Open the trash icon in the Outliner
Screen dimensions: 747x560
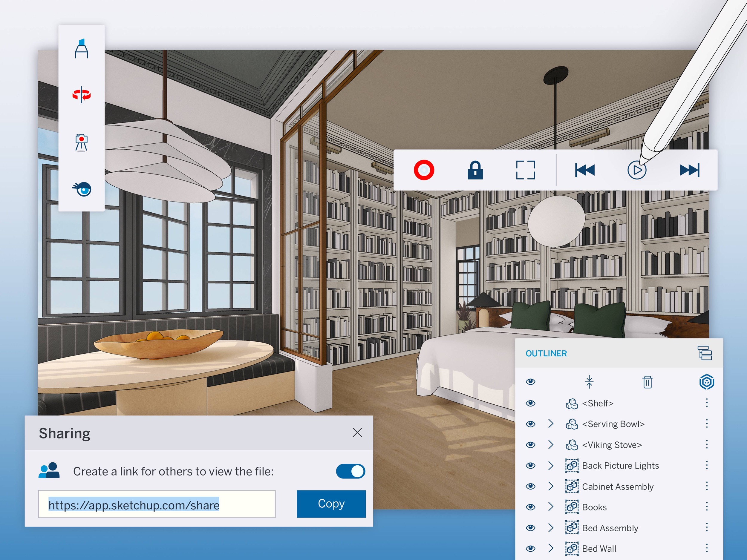click(x=647, y=382)
